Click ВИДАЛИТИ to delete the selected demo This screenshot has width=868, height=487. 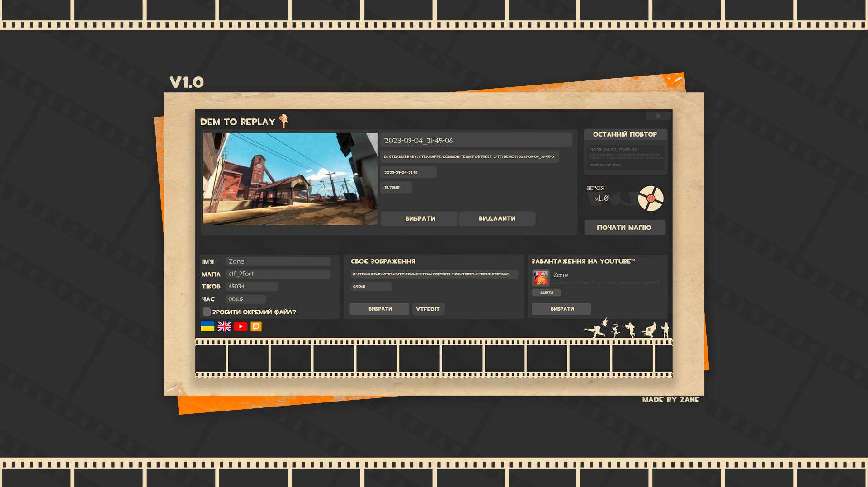[496, 218]
